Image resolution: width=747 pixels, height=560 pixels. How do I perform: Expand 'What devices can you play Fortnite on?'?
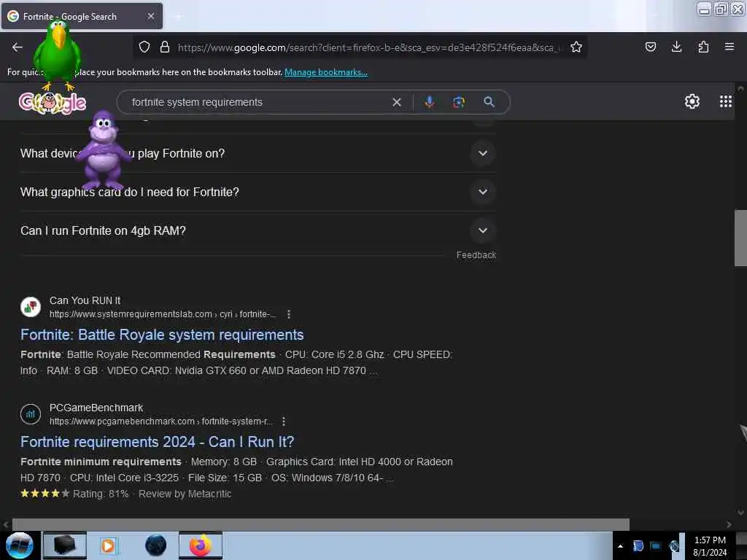pyautogui.click(x=258, y=153)
